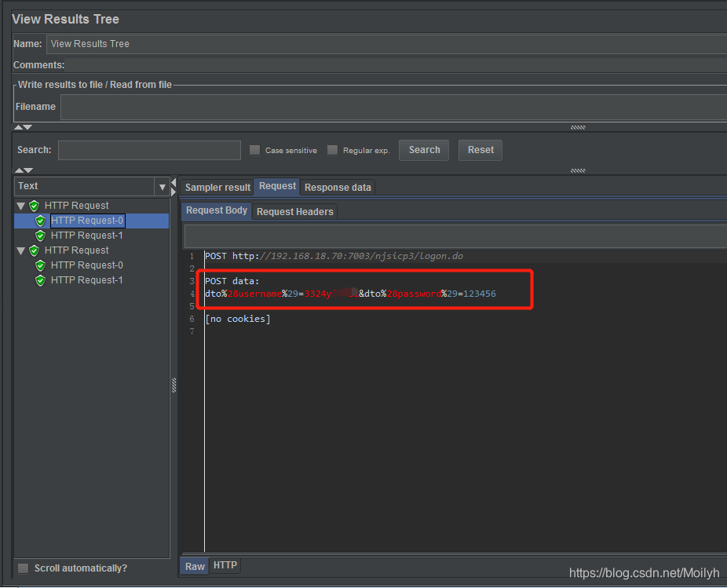Select the first HTTP Request-1 tree row
The image size is (727, 588).
86,236
